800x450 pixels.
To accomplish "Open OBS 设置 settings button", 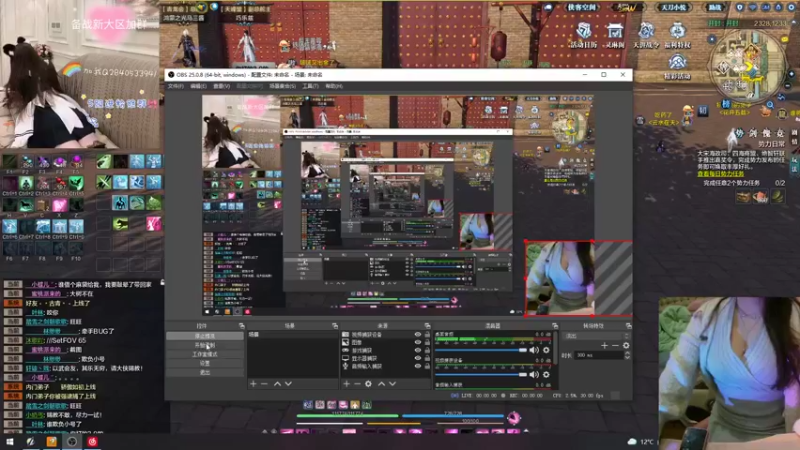I will 205,363.
